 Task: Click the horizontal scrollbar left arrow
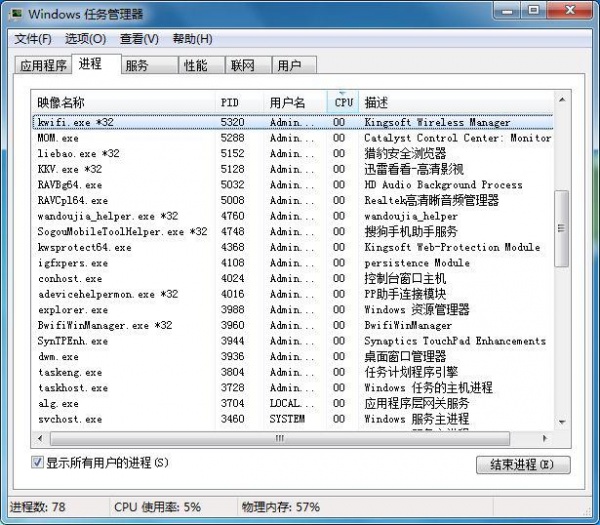click(40, 439)
